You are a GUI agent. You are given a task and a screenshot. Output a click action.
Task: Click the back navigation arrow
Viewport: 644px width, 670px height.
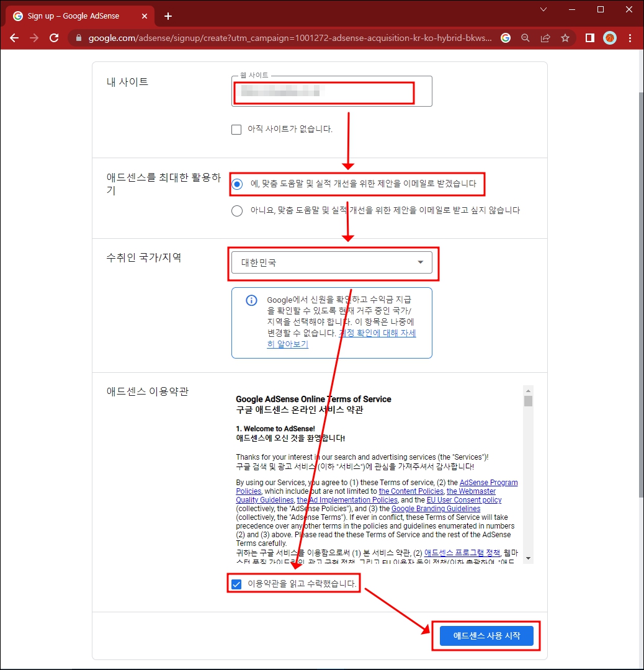tap(14, 38)
